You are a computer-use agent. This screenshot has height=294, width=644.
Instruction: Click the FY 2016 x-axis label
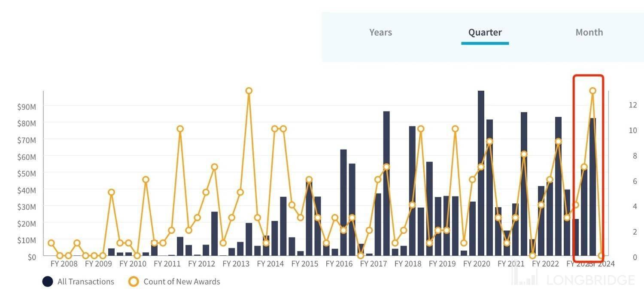click(339, 263)
